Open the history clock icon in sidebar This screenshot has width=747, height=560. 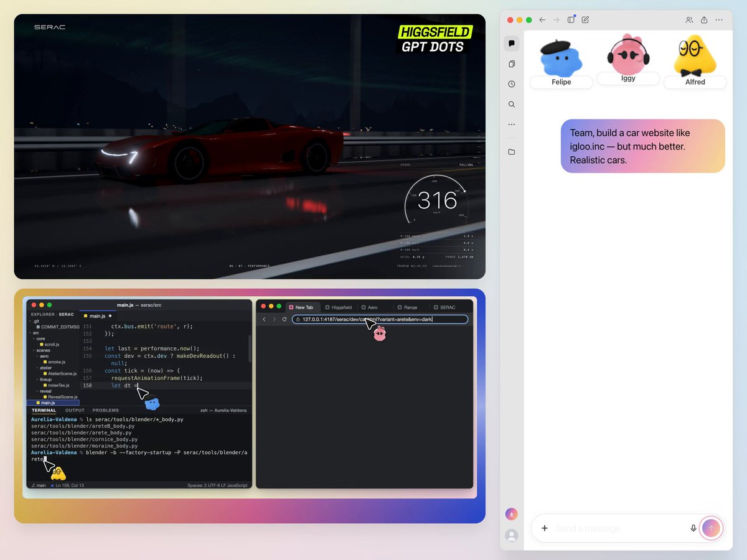(x=512, y=84)
